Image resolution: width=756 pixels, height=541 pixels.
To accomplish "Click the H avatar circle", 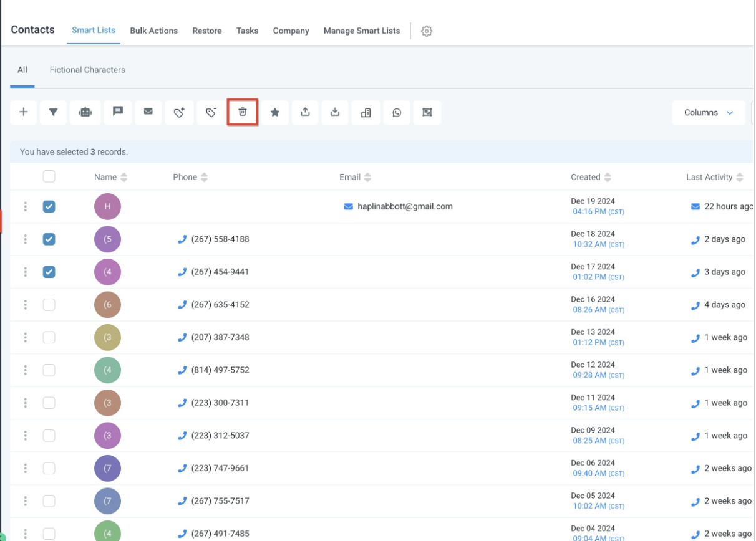I will click(107, 206).
